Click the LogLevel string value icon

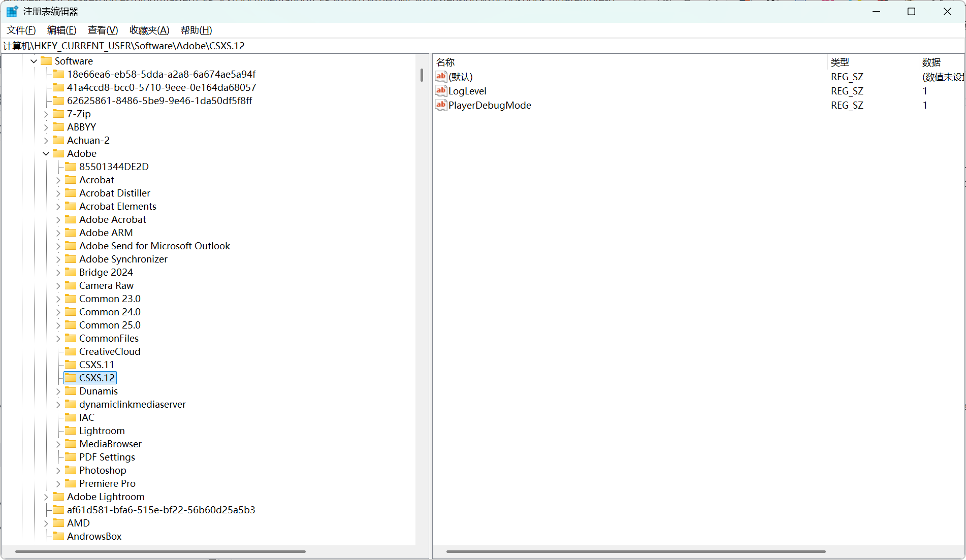441,91
